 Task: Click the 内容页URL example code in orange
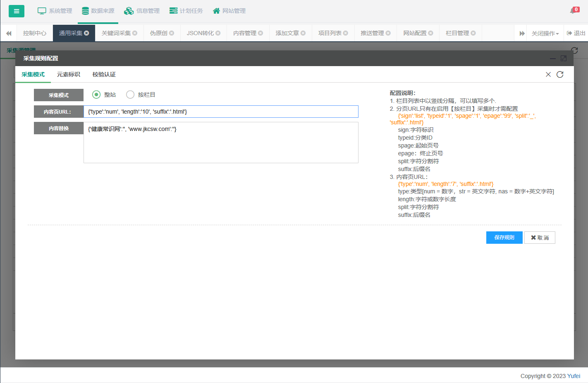pyautogui.click(x=446, y=184)
